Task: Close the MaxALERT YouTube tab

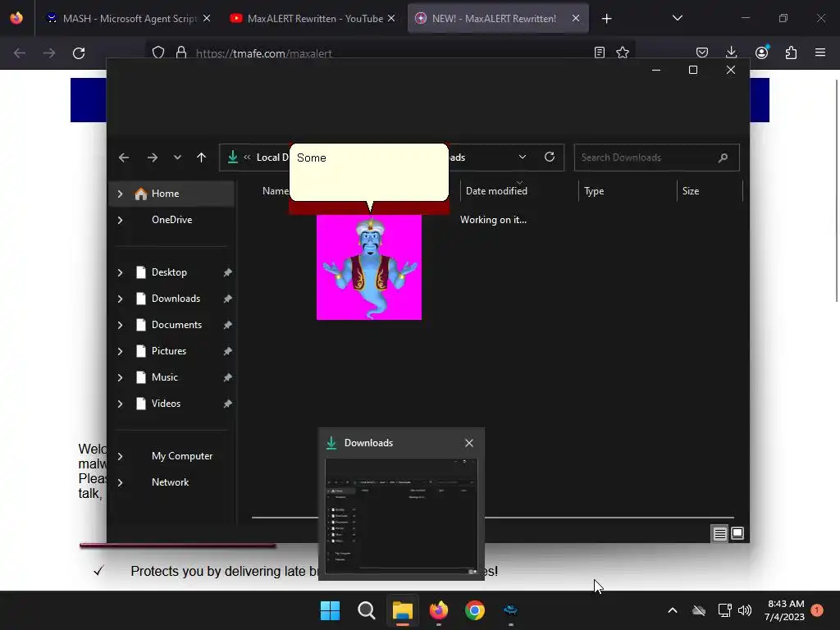Action: [x=391, y=18]
